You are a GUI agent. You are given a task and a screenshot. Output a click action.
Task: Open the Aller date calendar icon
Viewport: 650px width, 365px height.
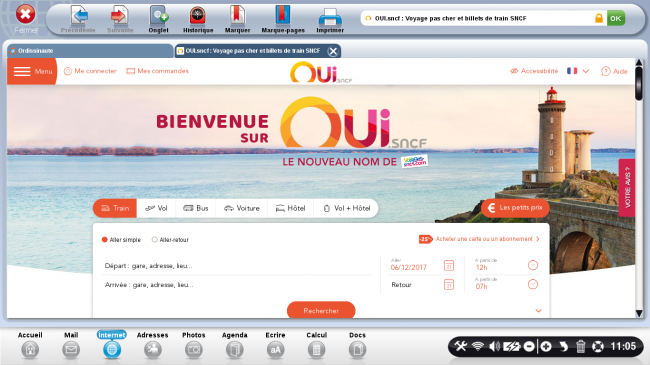[449, 265]
